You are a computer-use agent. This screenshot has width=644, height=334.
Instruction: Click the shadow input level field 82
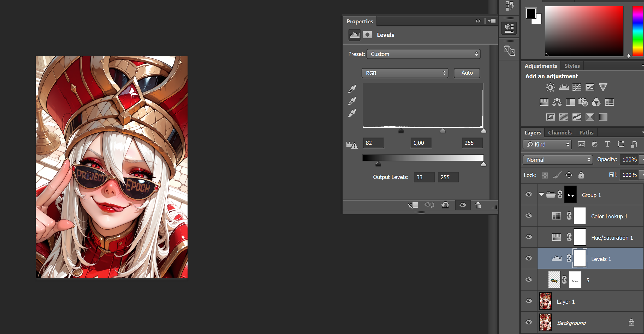click(373, 143)
